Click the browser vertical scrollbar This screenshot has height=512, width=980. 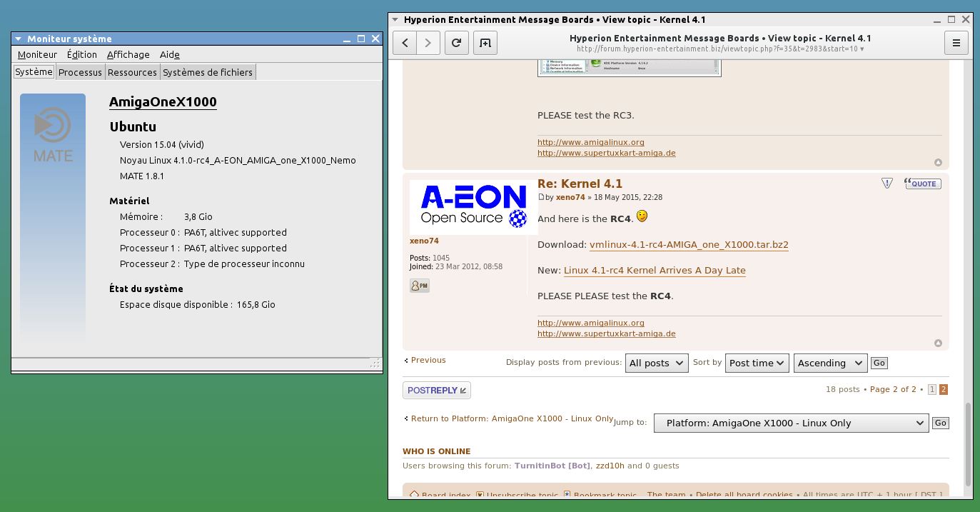coord(968,443)
